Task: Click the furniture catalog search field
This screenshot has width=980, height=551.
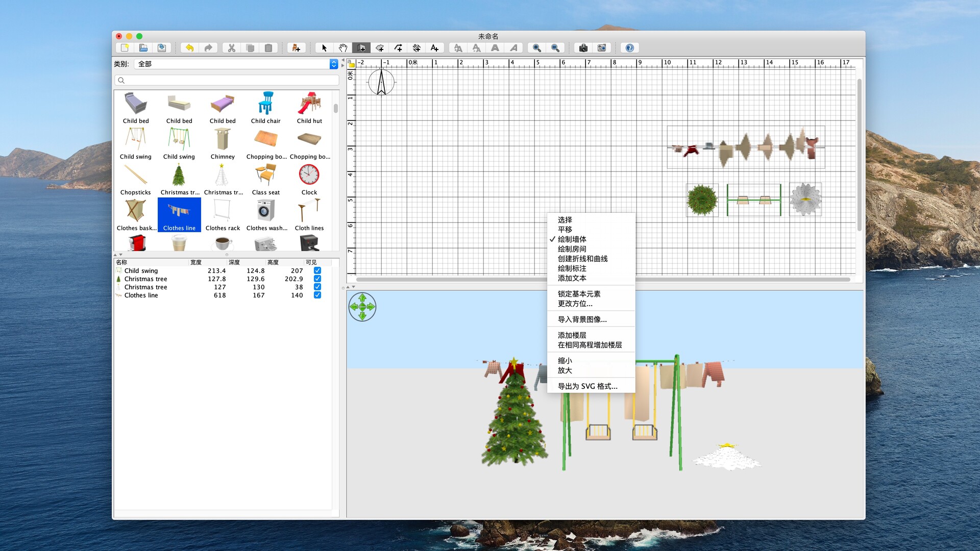Action: tap(227, 80)
